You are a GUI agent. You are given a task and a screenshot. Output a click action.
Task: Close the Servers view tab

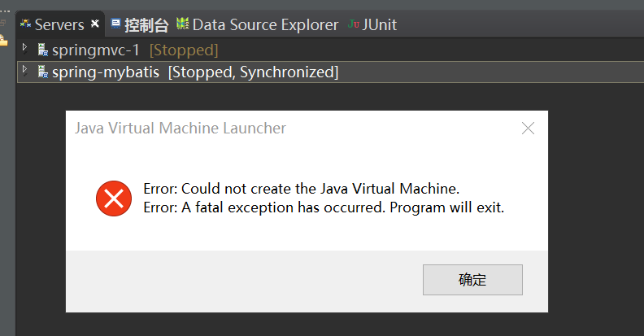click(x=95, y=24)
